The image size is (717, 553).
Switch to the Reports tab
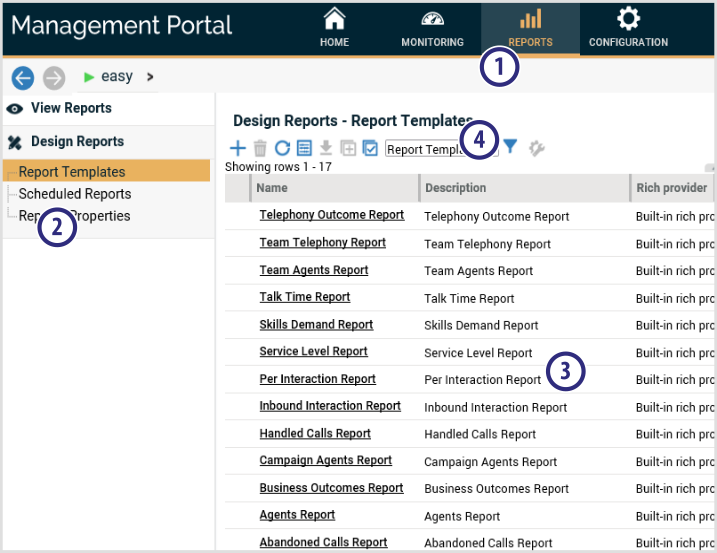click(530, 28)
